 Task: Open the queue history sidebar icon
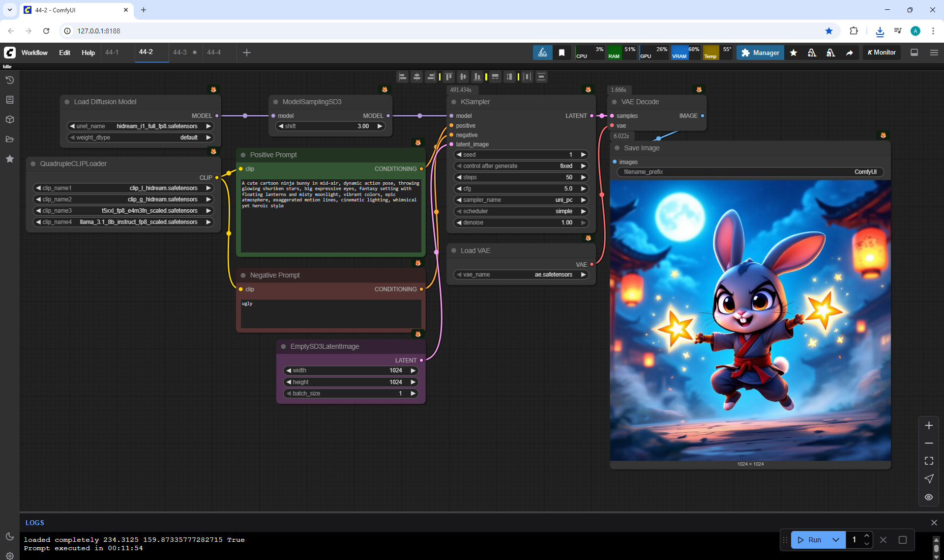point(10,80)
